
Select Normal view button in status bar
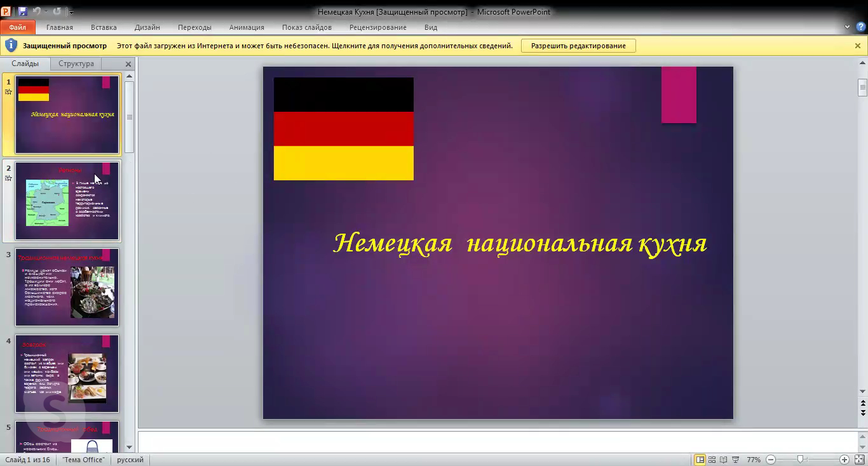[x=700, y=460]
